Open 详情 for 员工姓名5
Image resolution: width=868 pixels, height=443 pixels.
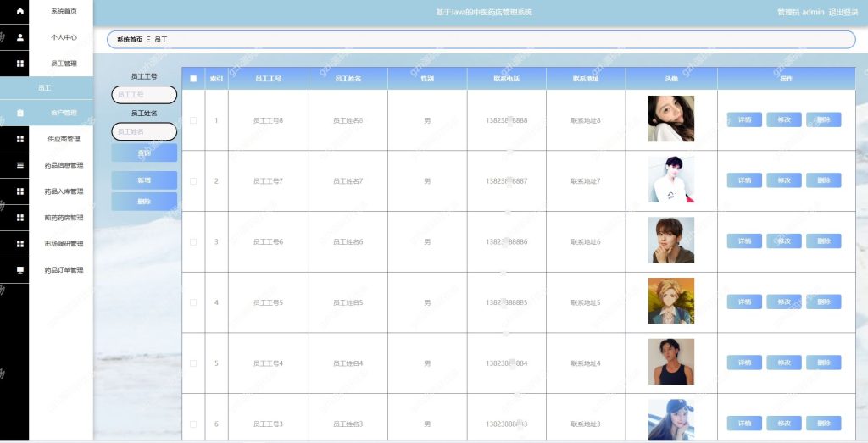pyautogui.click(x=744, y=302)
